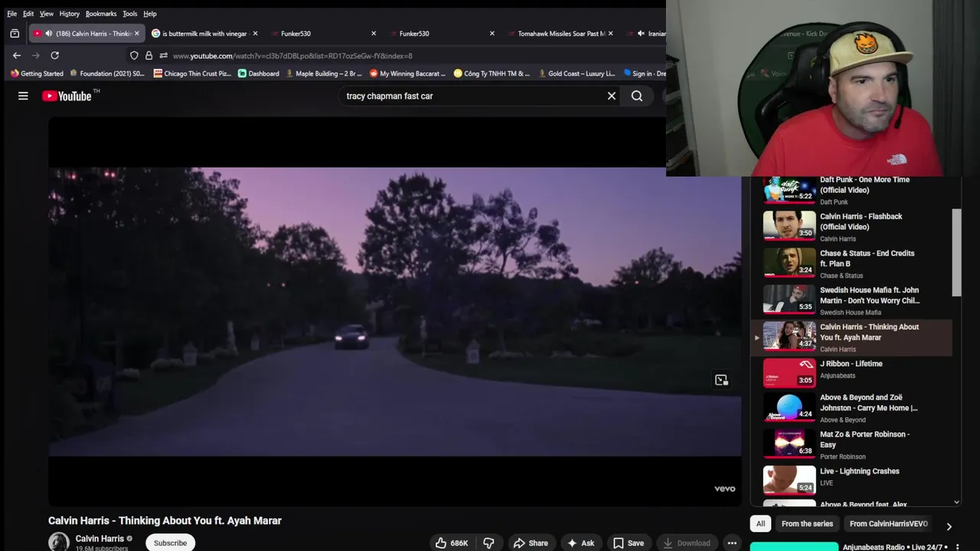Screen dimensions: 980x551
Task: Go back with browser back arrow
Action: click(x=17, y=55)
